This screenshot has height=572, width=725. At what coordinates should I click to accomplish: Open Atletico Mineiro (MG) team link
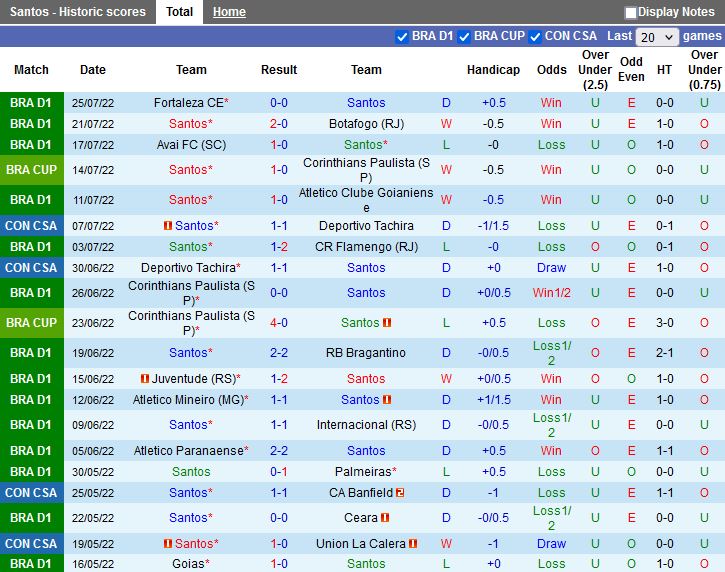tap(189, 400)
